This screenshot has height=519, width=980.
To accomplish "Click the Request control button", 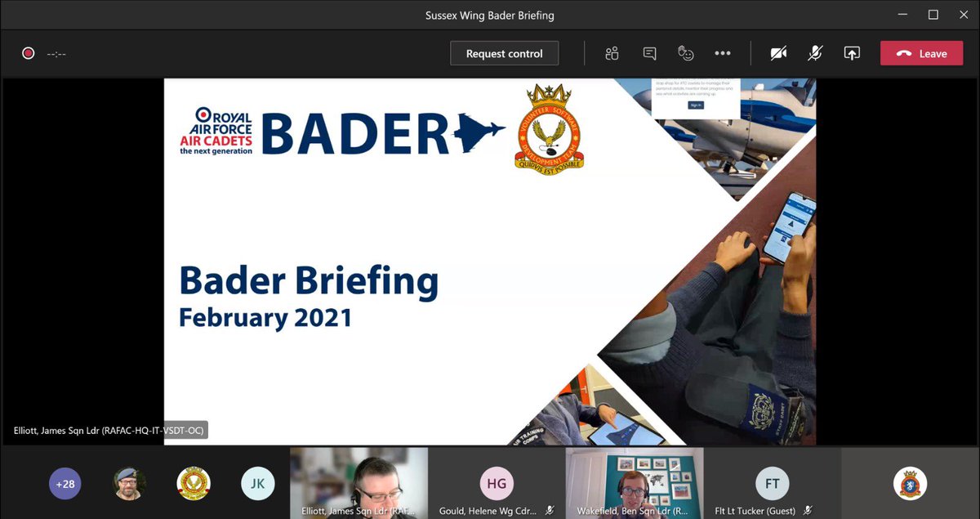I will tap(504, 52).
